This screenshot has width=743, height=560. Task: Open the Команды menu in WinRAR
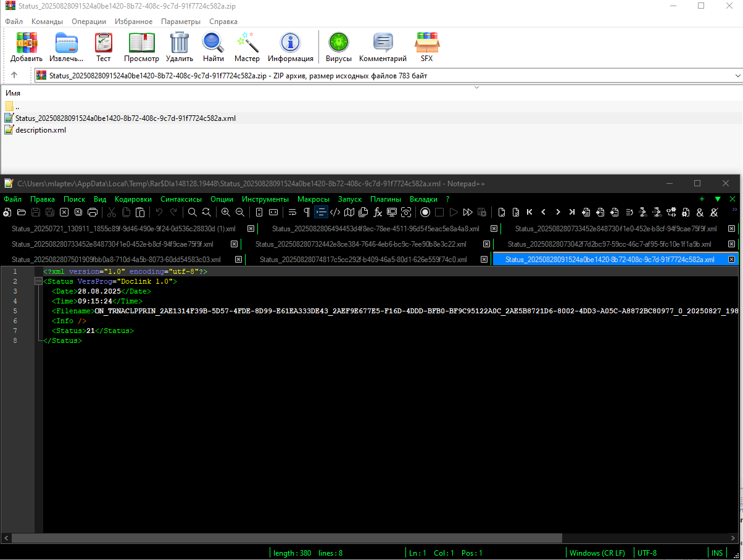pyautogui.click(x=47, y=22)
